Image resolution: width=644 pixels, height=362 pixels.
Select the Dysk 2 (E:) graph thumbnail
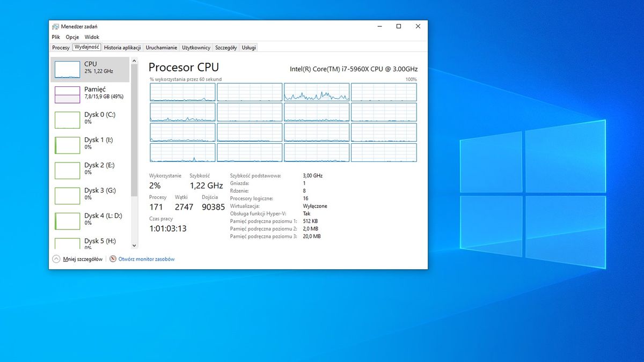click(67, 170)
